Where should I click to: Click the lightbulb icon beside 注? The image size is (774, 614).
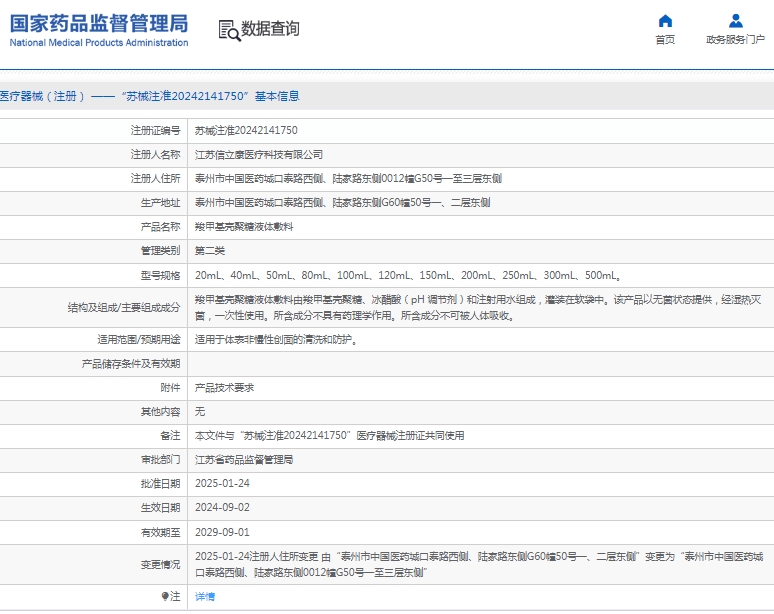(165, 596)
